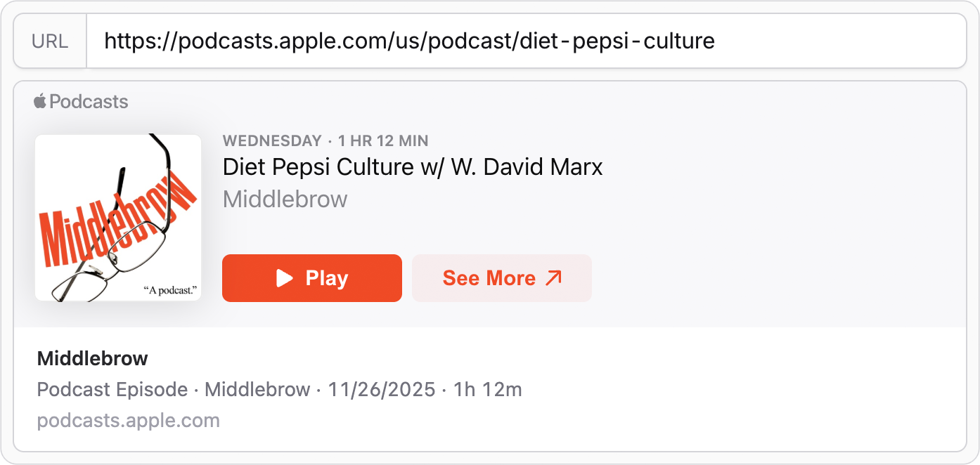Click the diagonal arrow icon next to See More
Image resolution: width=980 pixels, height=465 pixels.
[x=555, y=277]
